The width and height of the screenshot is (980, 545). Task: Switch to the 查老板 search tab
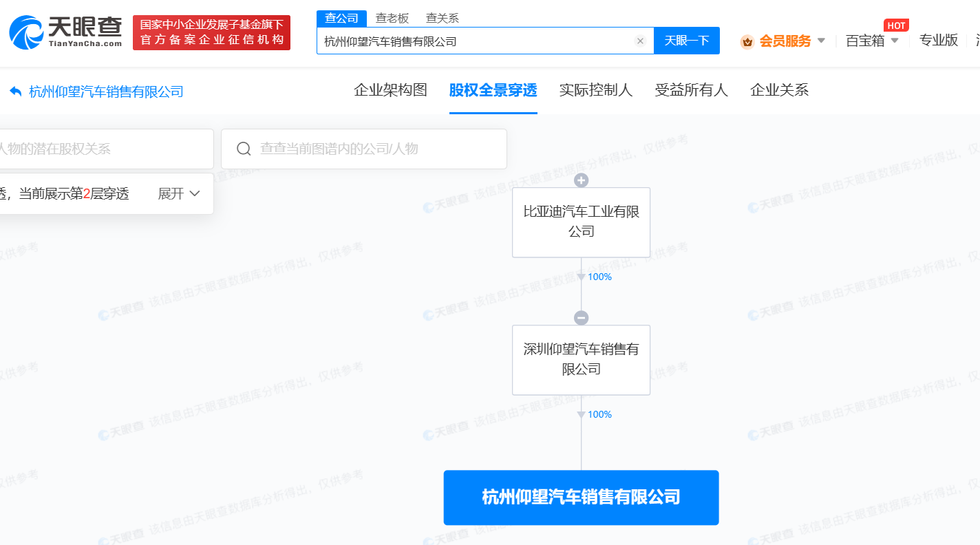click(x=392, y=19)
